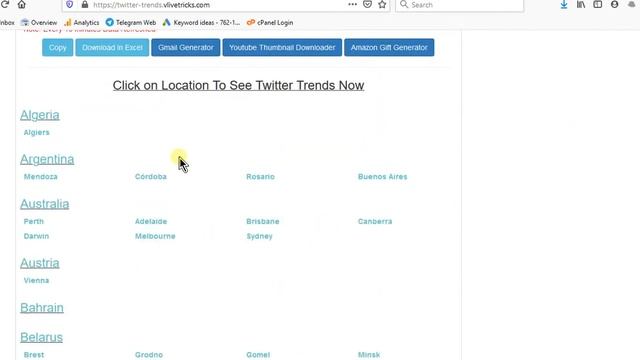Open the Gmail Generator button
Screen dimensions: 640x360
186,47
